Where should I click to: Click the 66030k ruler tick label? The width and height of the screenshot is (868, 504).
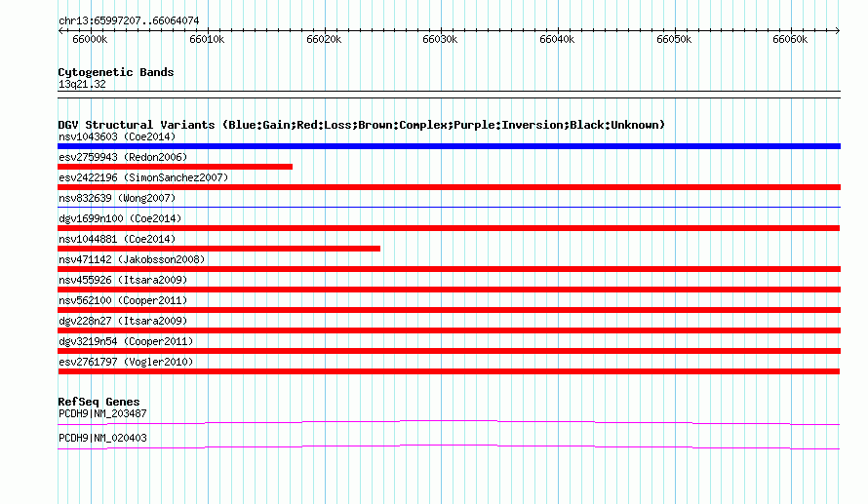(440, 40)
